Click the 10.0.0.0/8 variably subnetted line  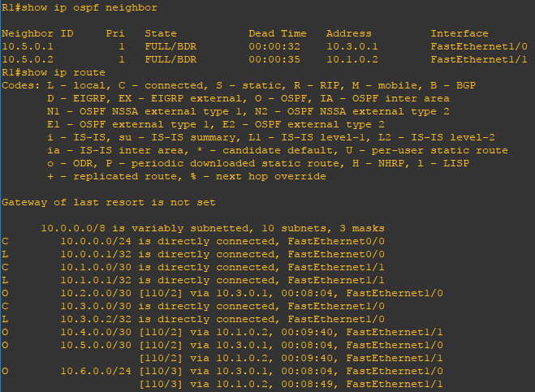[x=213, y=228]
